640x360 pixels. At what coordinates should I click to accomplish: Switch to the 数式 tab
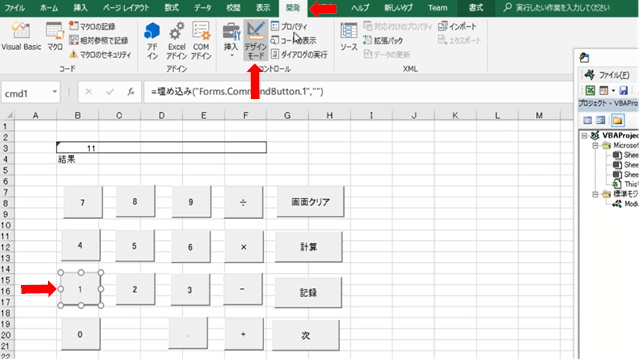click(171, 8)
